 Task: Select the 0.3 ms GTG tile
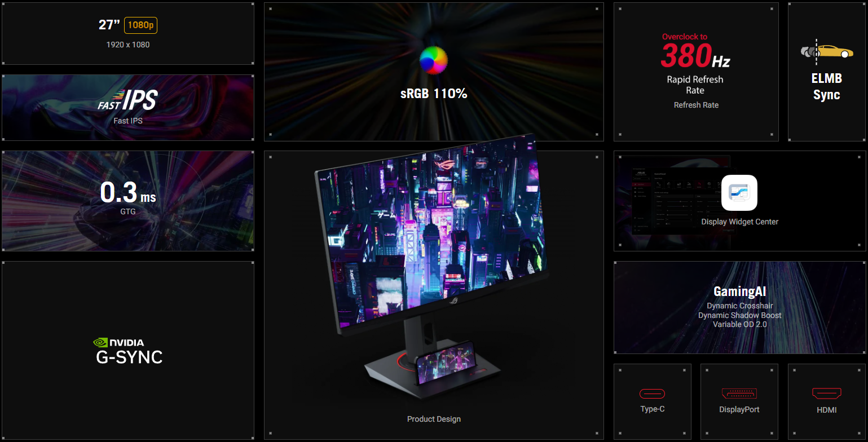(128, 200)
